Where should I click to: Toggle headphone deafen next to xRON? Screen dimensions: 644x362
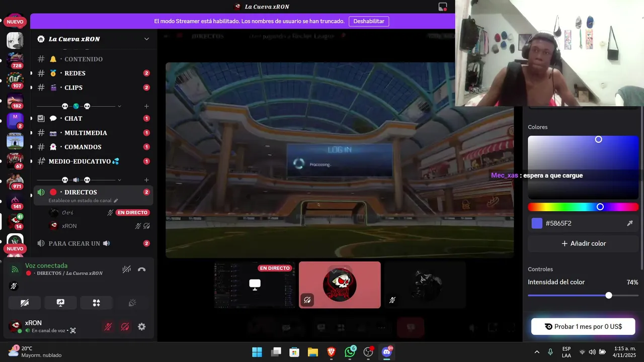[x=125, y=327]
